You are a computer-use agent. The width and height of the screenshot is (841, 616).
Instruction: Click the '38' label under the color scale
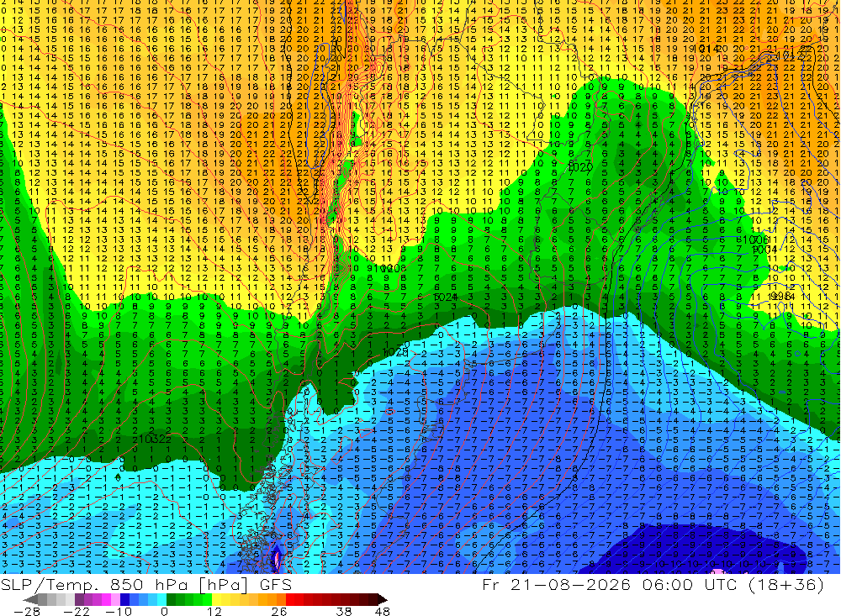[344, 611]
